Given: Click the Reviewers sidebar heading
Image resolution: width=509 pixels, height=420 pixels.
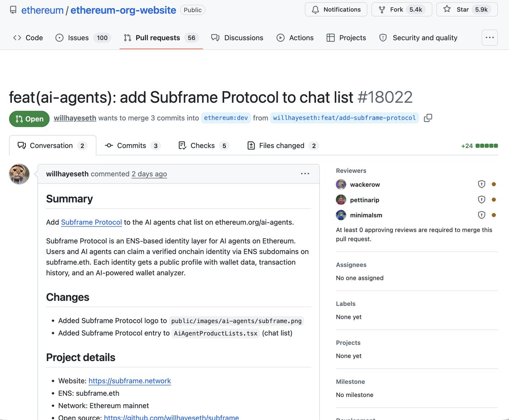Looking at the screenshot, I should pos(351,171).
